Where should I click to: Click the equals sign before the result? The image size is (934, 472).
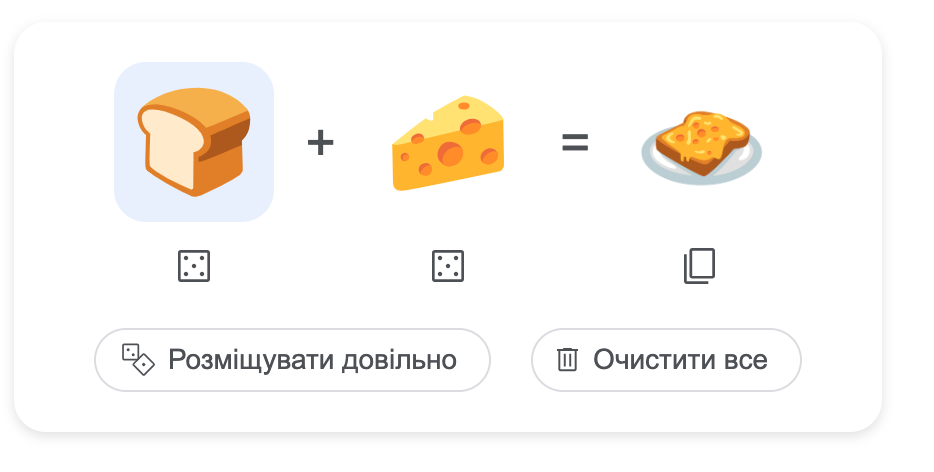tap(574, 143)
